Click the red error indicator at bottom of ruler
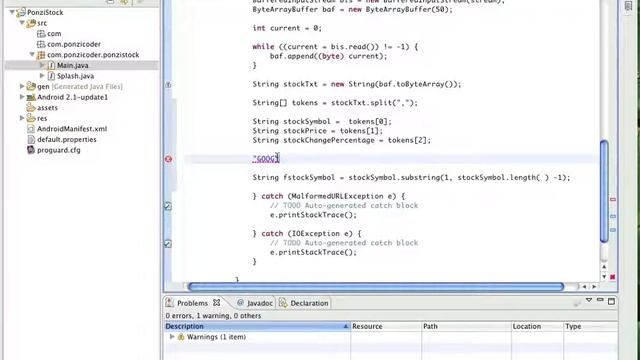The width and height of the screenshot is (640, 360). (613, 277)
